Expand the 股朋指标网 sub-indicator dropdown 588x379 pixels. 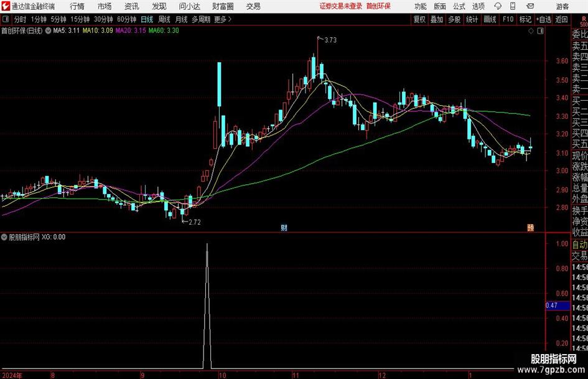point(4,236)
